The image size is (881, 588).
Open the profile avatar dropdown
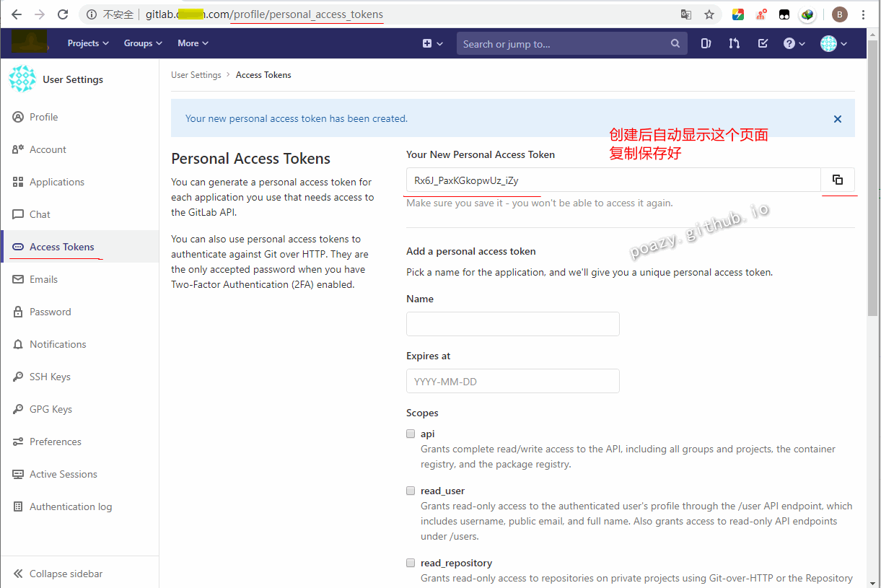pyautogui.click(x=832, y=43)
